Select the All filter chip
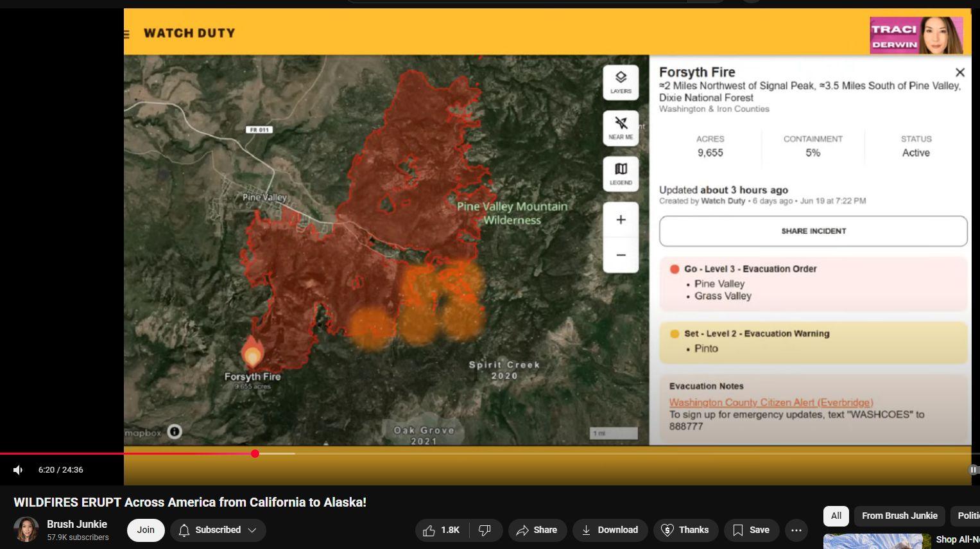Image resolution: width=980 pixels, height=549 pixels. [836, 516]
